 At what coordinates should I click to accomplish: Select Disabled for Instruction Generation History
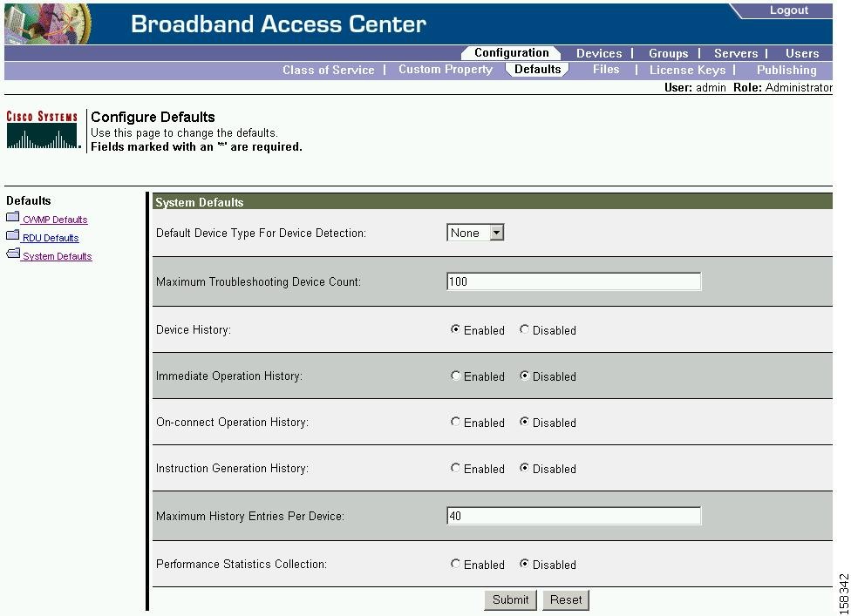[524, 467]
